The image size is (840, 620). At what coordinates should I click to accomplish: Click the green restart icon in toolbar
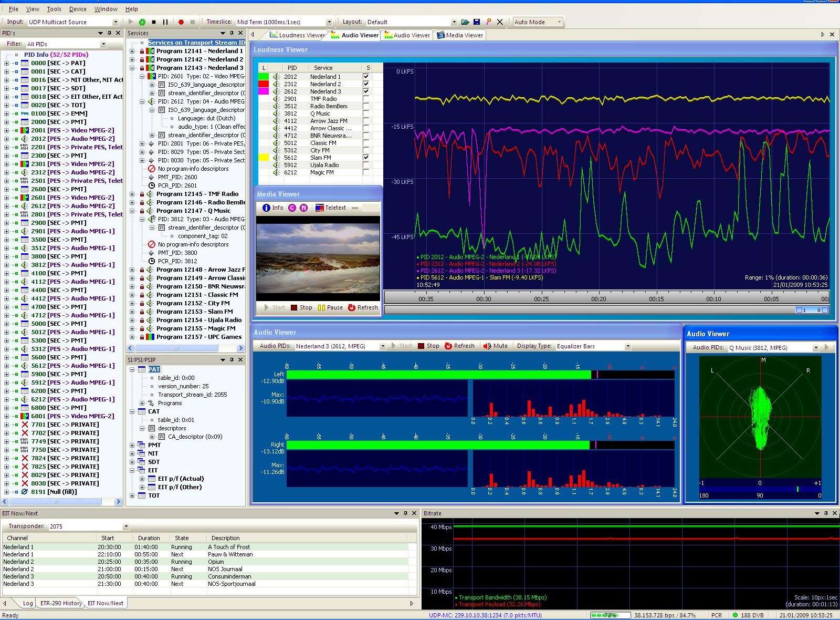tap(142, 22)
